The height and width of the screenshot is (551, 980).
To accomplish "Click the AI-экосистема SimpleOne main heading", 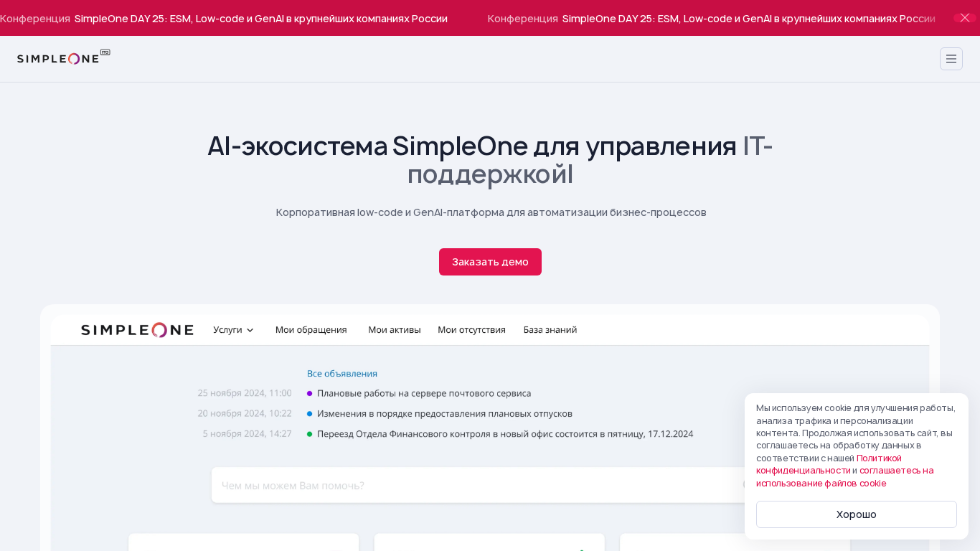I will click(x=490, y=159).
